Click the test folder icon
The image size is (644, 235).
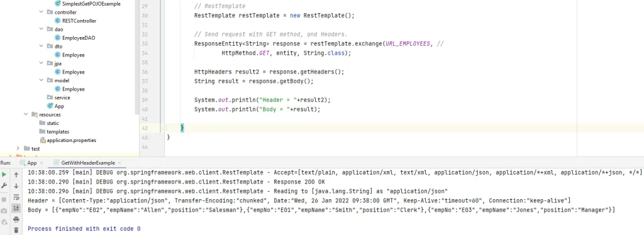[26, 148]
